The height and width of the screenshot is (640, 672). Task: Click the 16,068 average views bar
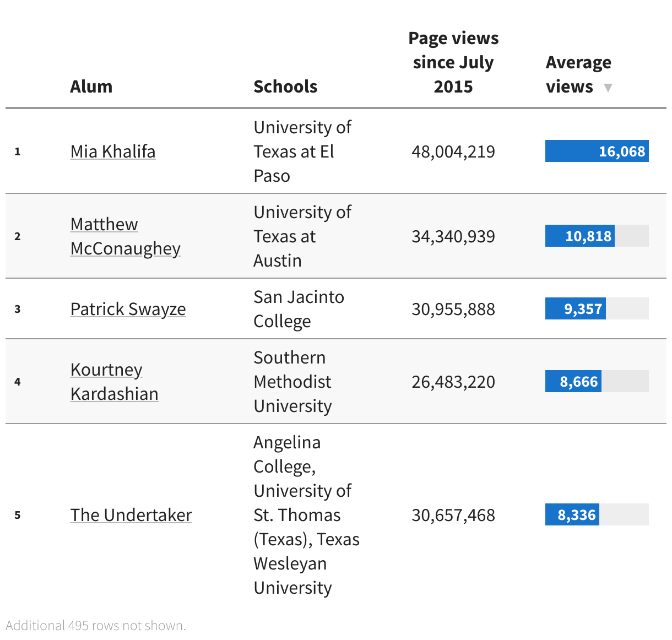(597, 151)
